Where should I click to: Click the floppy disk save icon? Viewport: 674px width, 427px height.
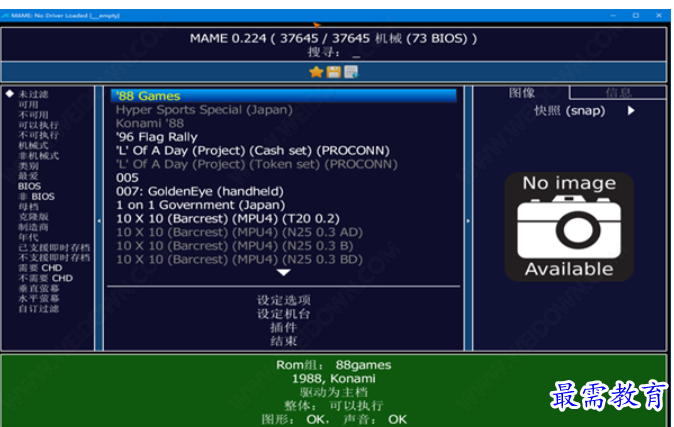pos(334,72)
